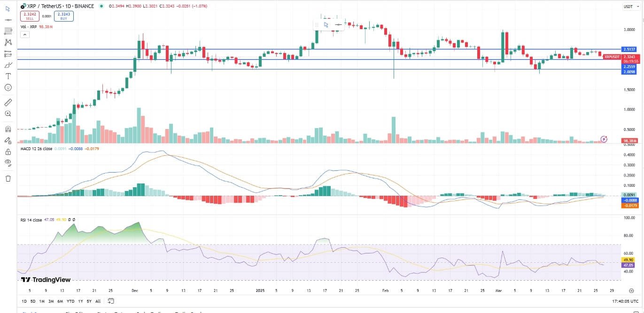The height and width of the screenshot is (313, 644).
Task: Open the emoji sticker tool
Action: point(8,88)
